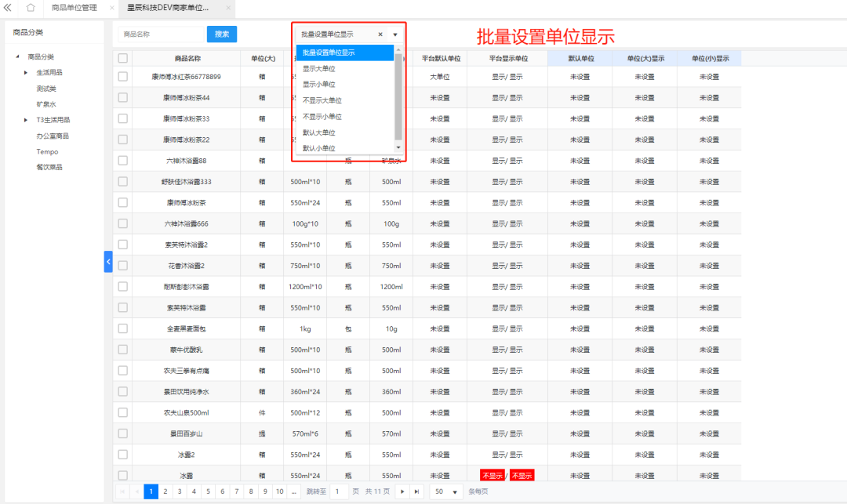
Task: Expand the T3生活用品 tree node
Action: click(x=26, y=120)
